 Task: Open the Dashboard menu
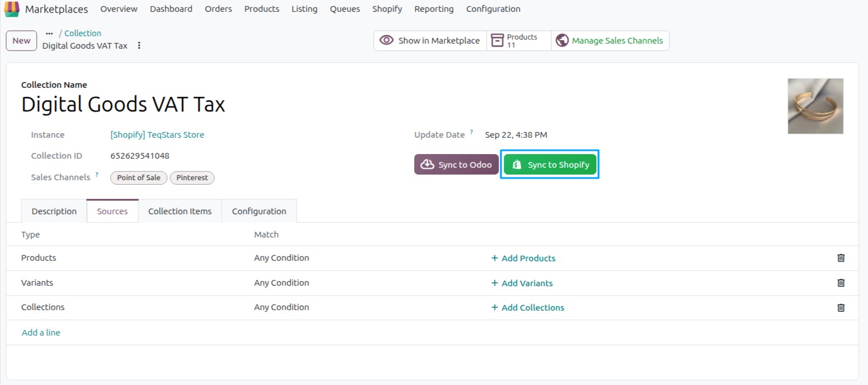[171, 9]
